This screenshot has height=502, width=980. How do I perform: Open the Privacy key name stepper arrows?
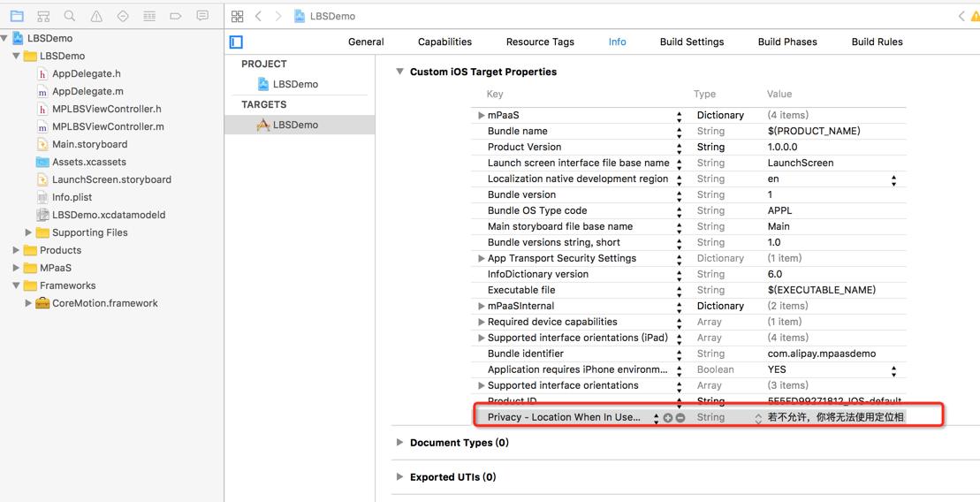657,418
